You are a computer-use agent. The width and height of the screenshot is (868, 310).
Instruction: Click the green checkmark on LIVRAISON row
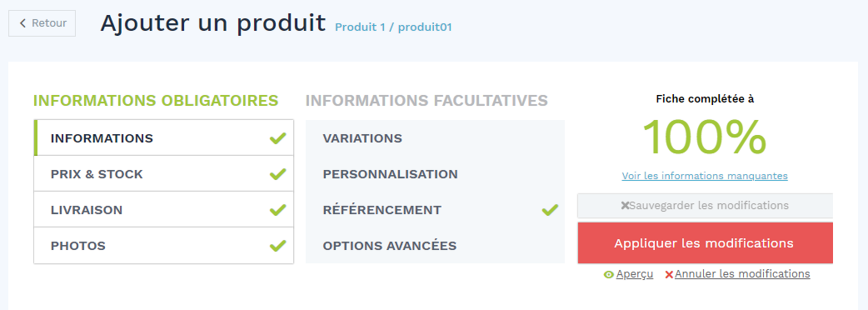(278, 210)
